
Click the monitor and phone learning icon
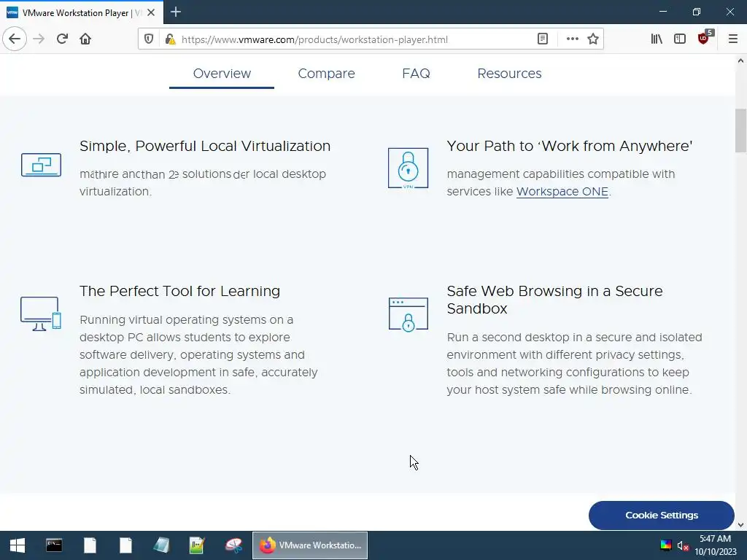click(41, 314)
